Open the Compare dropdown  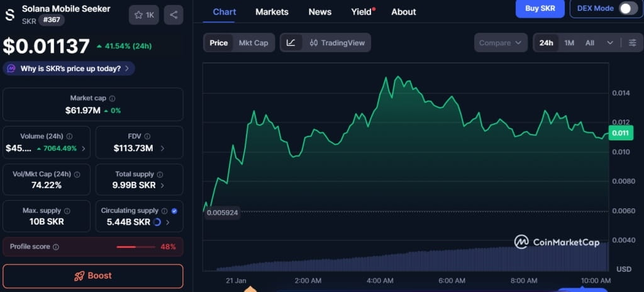pos(501,43)
